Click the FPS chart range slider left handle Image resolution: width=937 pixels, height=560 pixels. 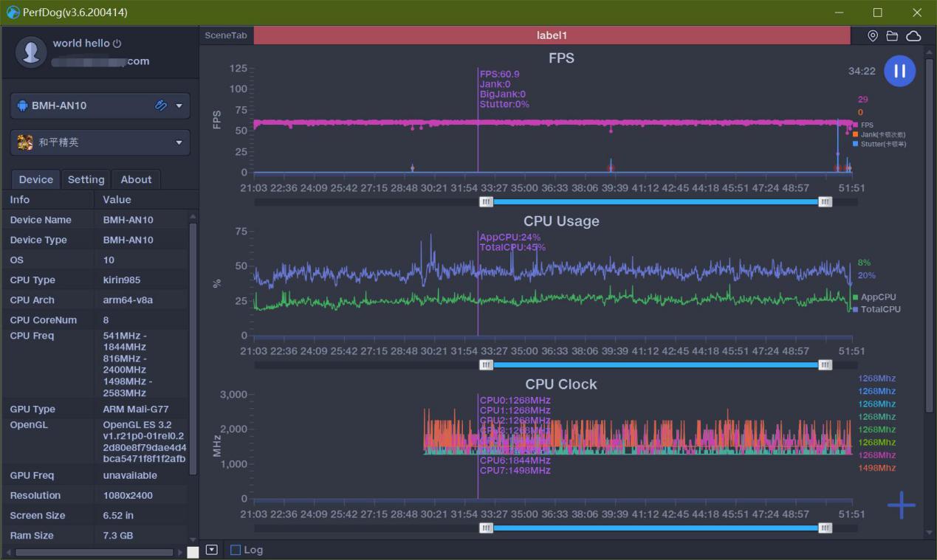pos(486,201)
